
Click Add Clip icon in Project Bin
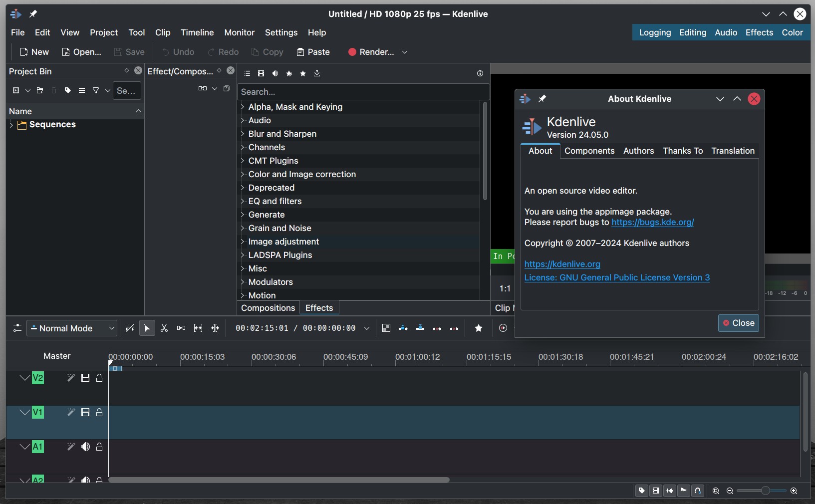[x=16, y=90]
